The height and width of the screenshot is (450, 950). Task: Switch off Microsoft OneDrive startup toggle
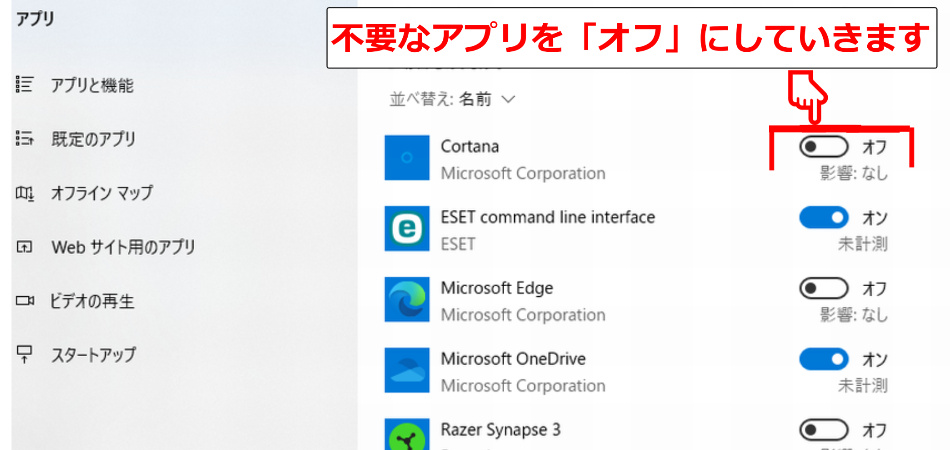[823, 359]
